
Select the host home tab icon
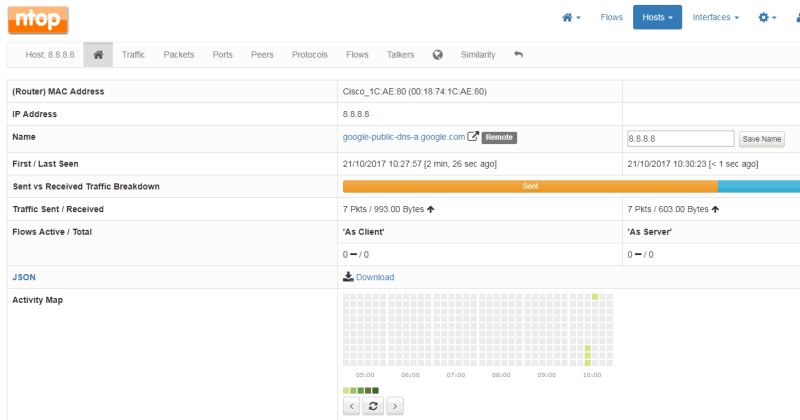[98, 55]
